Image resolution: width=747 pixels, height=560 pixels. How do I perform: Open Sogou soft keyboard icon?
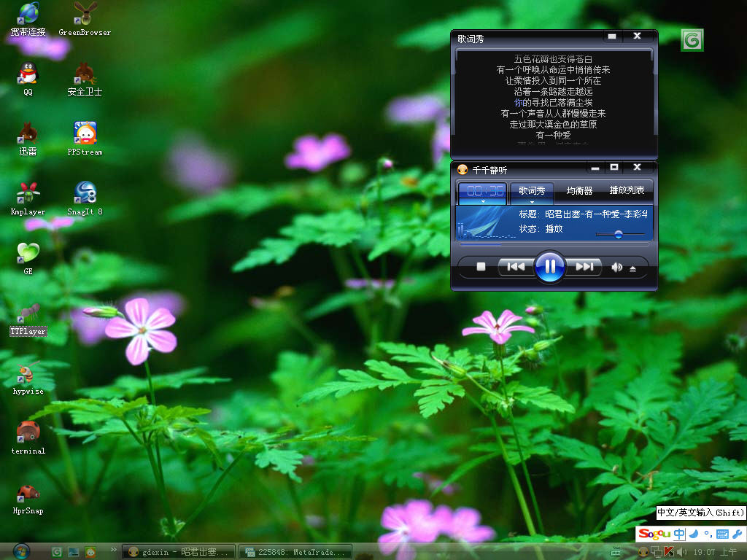722,534
